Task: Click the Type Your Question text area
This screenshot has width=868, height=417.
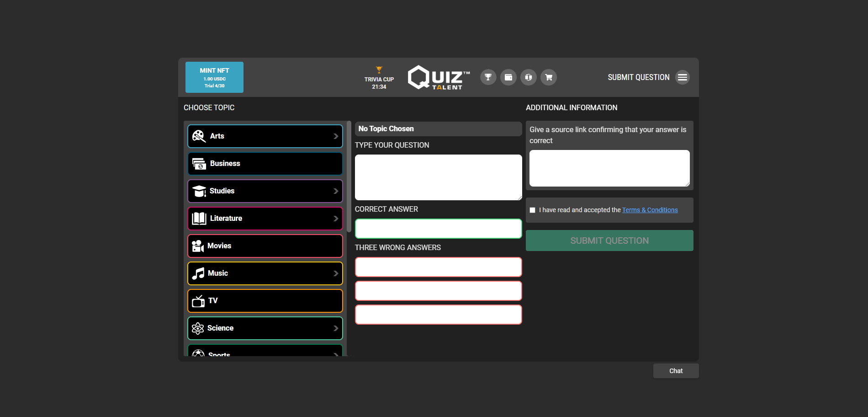Action: click(x=439, y=177)
